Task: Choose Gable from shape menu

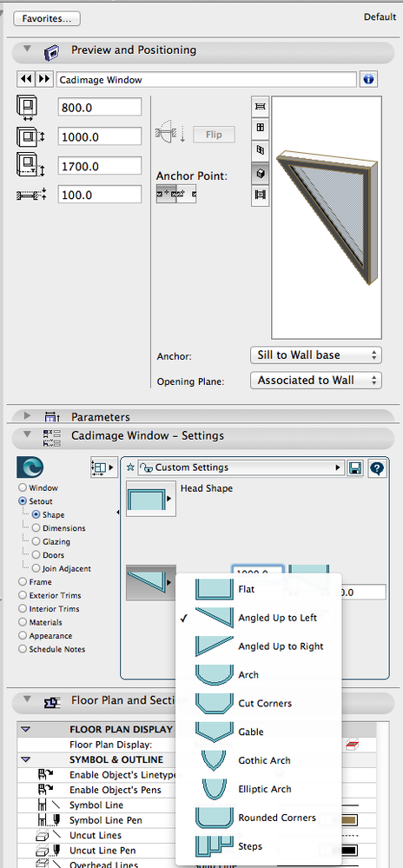Action: coord(259,732)
